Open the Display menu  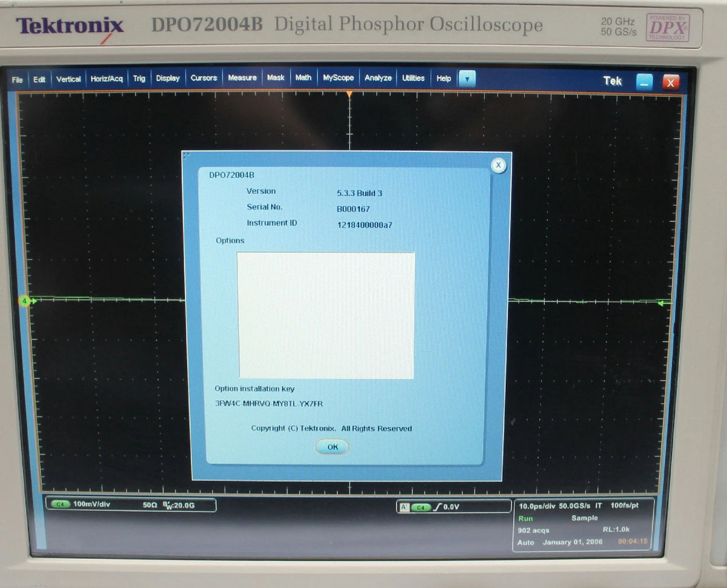tap(168, 78)
